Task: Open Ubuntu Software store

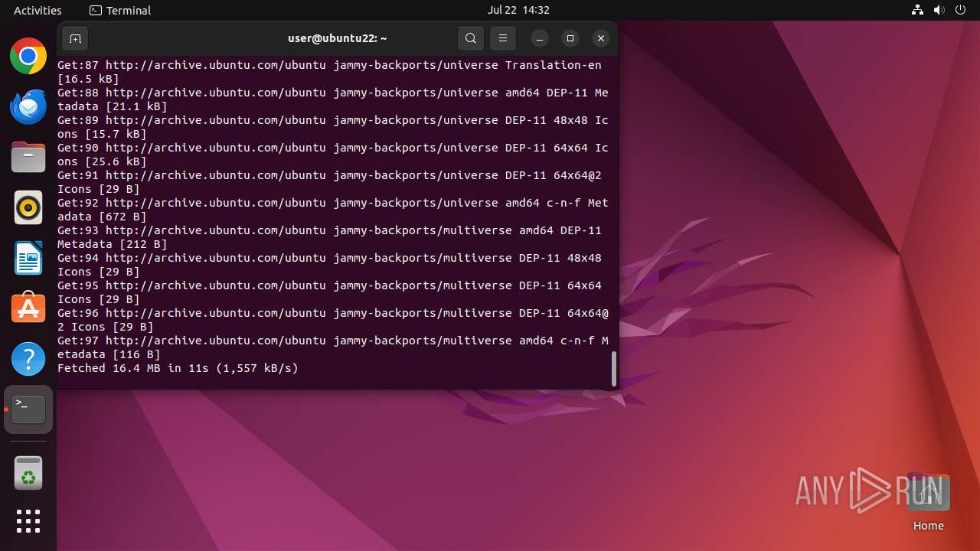Action: tap(28, 308)
